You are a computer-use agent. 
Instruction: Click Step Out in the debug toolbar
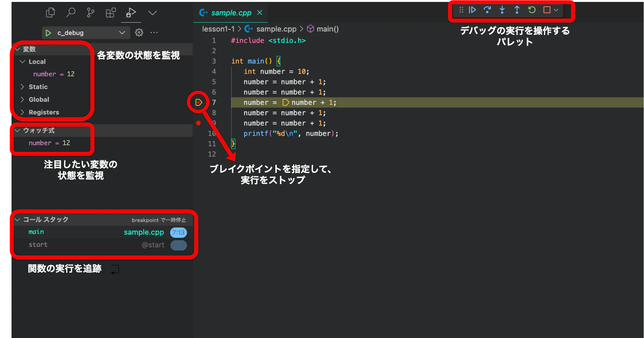click(x=517, y=10)
